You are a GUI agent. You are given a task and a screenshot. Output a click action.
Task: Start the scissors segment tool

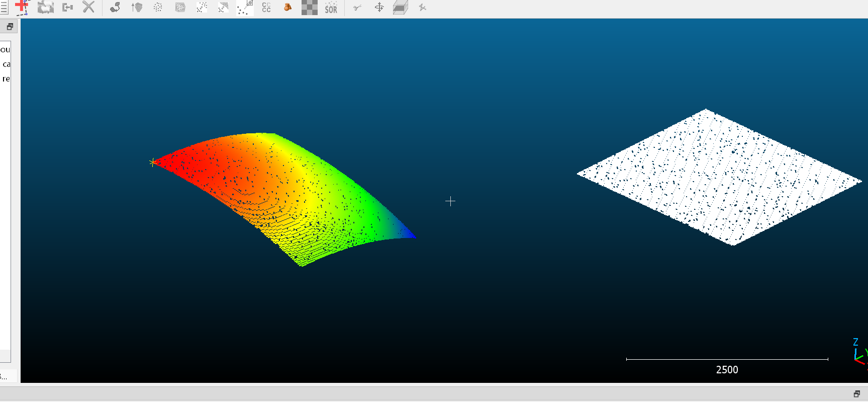pyautogui.click(x=357, y=7)
